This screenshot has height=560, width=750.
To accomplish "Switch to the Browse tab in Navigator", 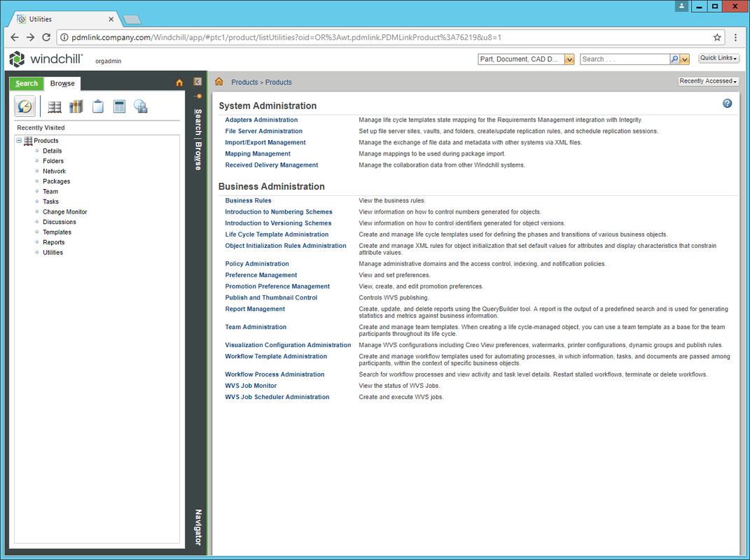I will [x=62, y=84].
